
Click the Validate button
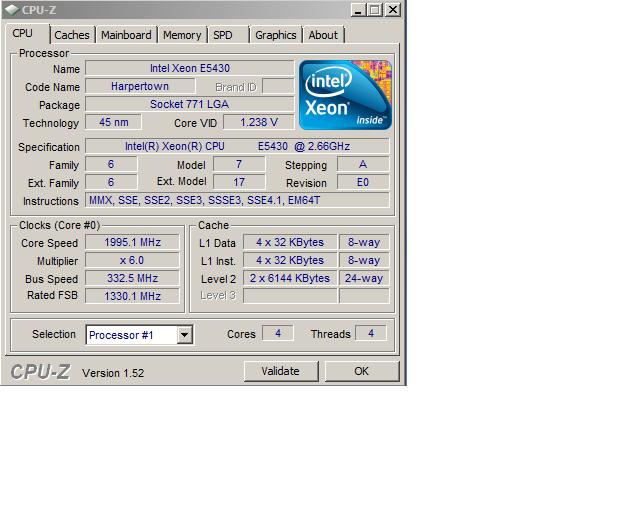click(281, 371)
